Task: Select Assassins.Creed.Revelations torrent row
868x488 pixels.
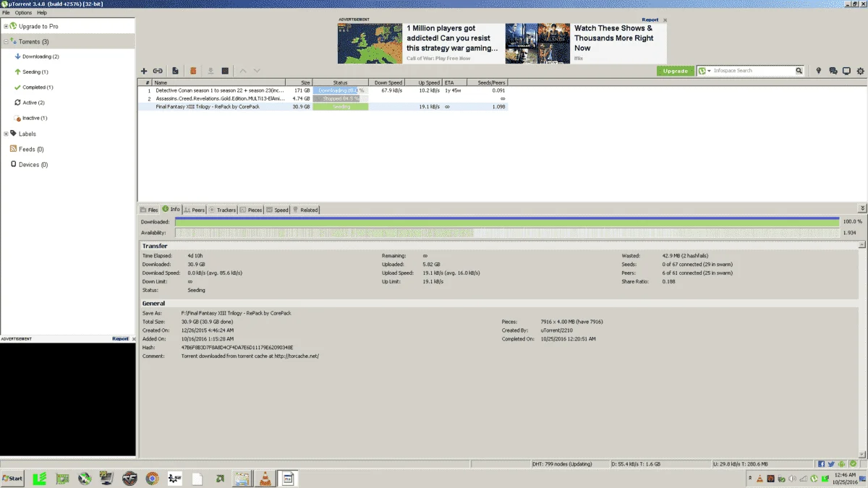Action: (323, 98)
